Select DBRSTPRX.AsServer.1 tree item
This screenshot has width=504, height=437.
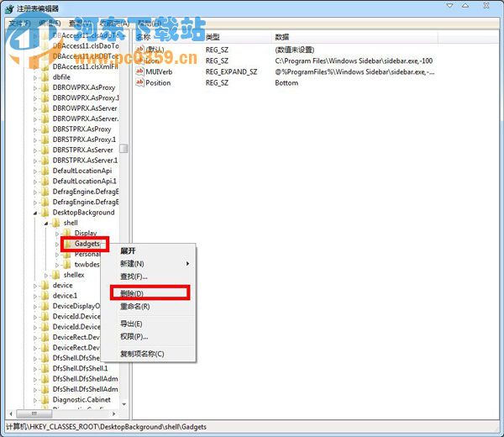coord(85,161)
